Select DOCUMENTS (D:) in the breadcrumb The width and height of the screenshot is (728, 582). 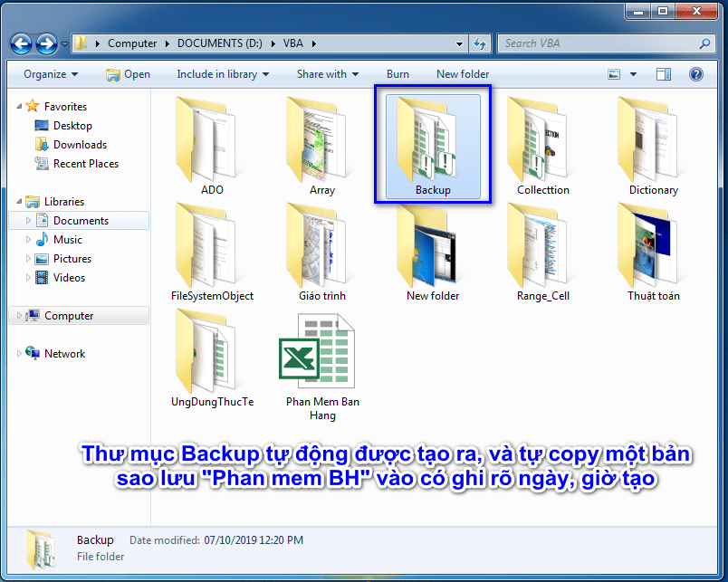coord(220,43)
